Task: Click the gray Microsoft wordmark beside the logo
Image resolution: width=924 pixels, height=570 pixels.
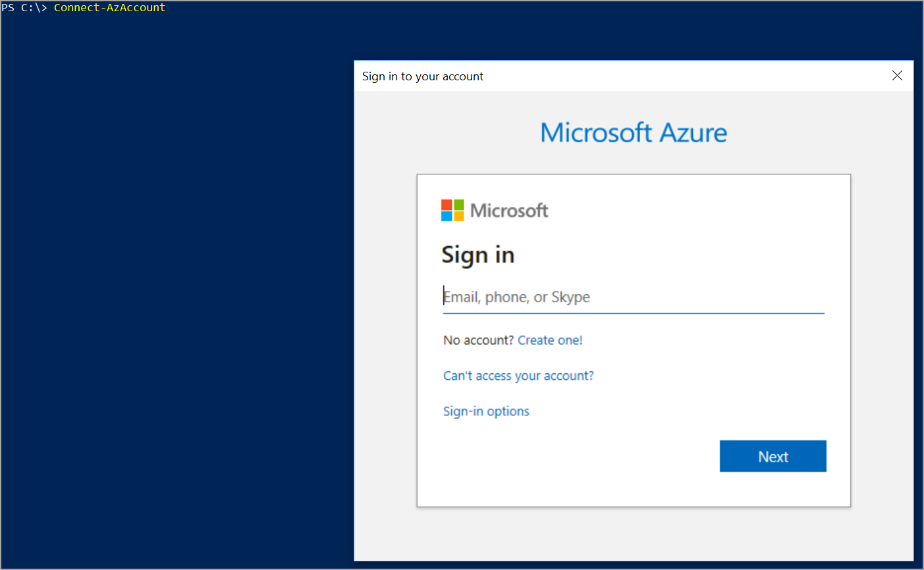Action: pos(509,211)
